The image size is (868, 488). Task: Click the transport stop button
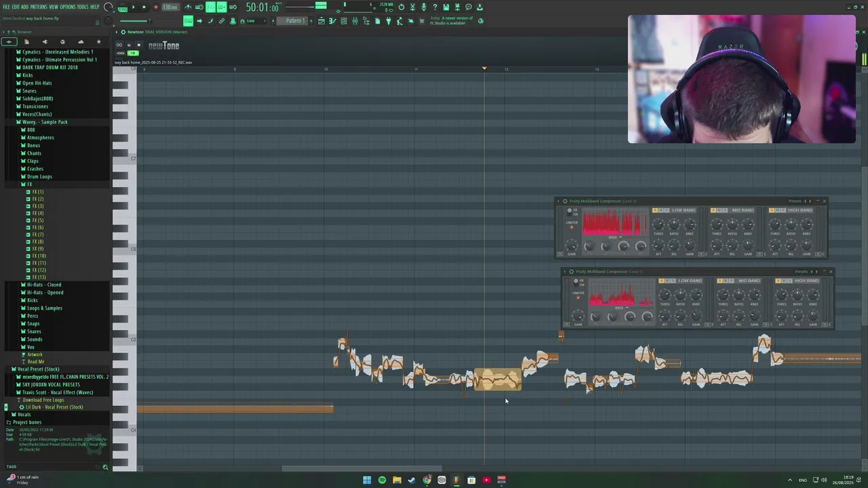pyautogui.click(x=144, y=7)
